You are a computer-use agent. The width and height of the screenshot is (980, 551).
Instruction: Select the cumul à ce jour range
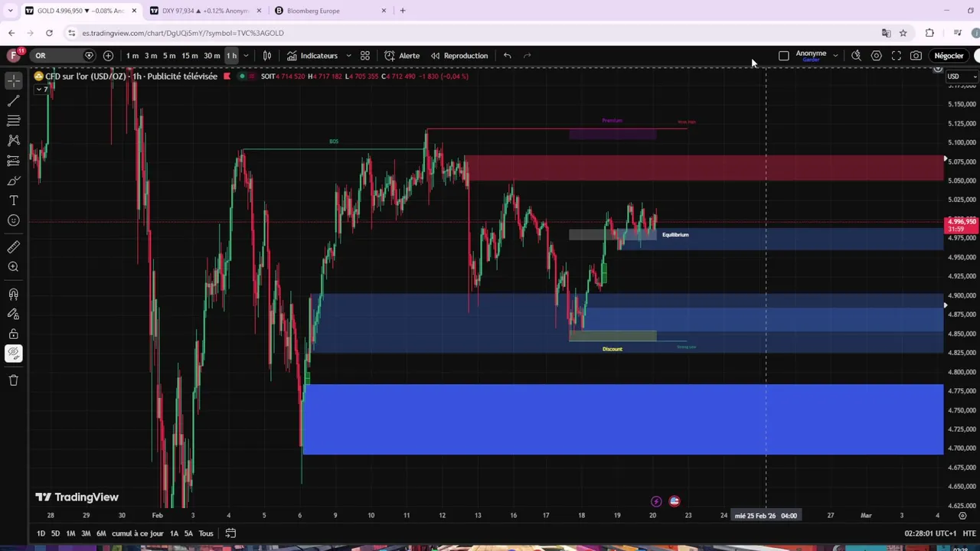pos(138,533)
